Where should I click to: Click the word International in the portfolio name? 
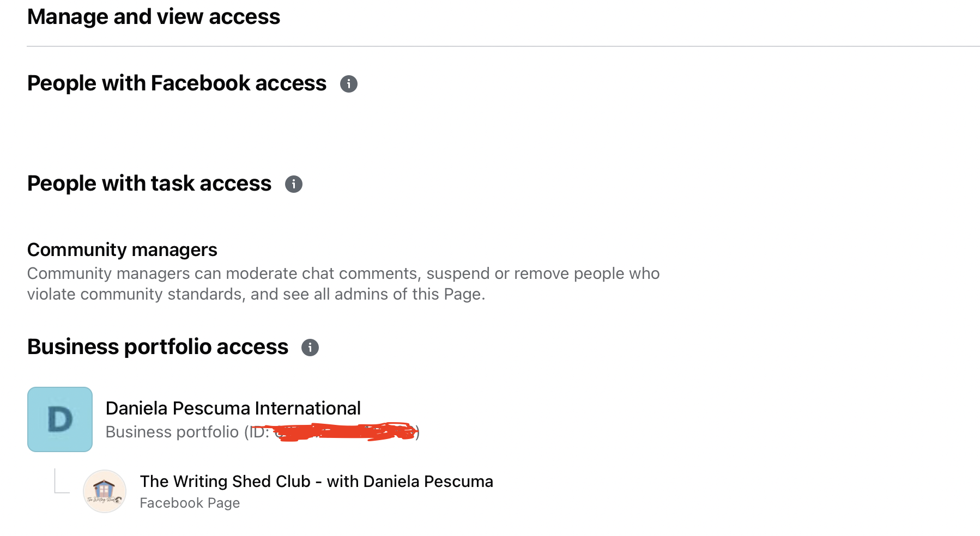coord(308,408)
